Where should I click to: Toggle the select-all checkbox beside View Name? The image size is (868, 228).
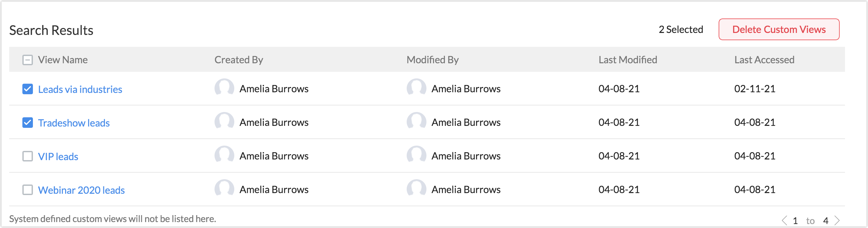click(28, 60)
